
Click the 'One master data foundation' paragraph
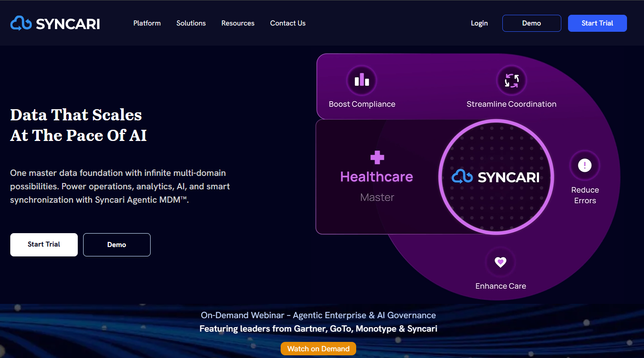click(120, 186)
